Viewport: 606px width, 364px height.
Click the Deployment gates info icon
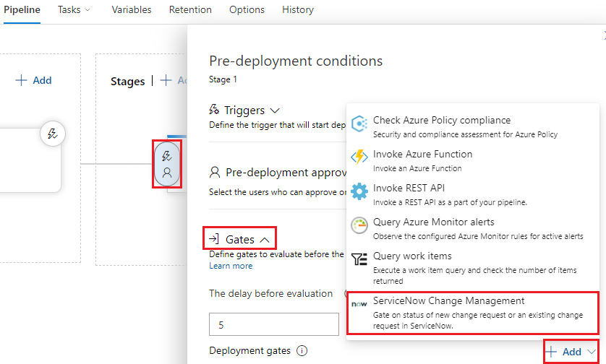pos(302,350)
